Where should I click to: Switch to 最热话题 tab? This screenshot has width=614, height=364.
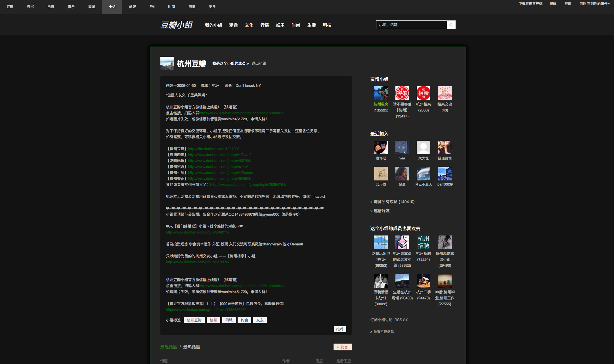(192, 347)
